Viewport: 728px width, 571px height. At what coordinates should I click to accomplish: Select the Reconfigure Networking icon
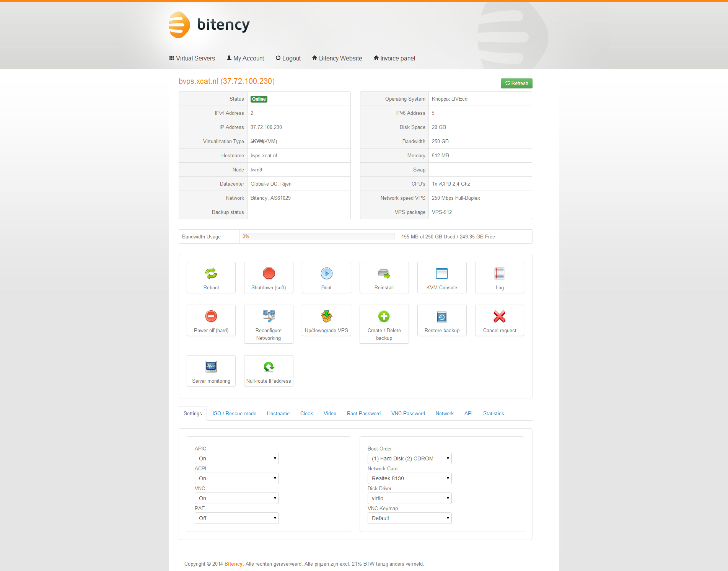pos(269,316)
